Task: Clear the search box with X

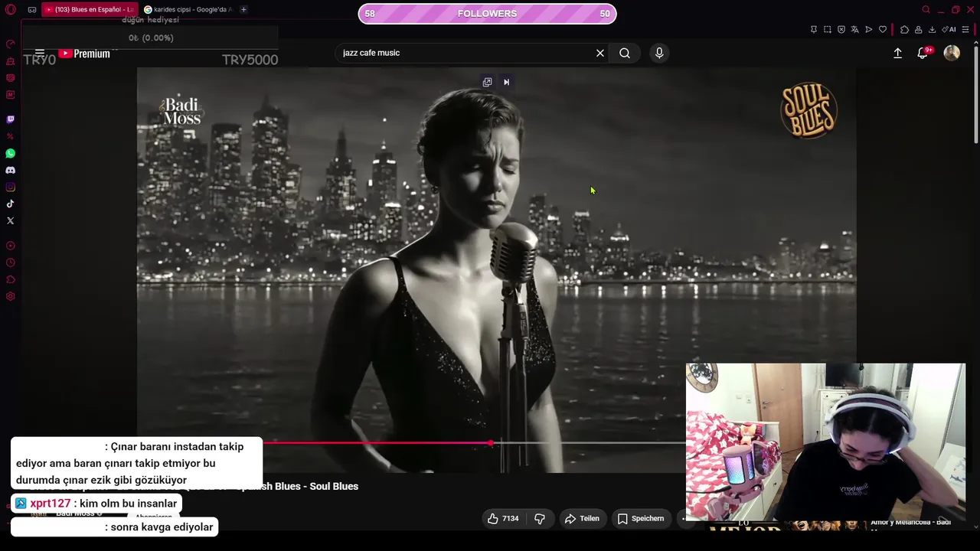Action: tap(600, 53)
